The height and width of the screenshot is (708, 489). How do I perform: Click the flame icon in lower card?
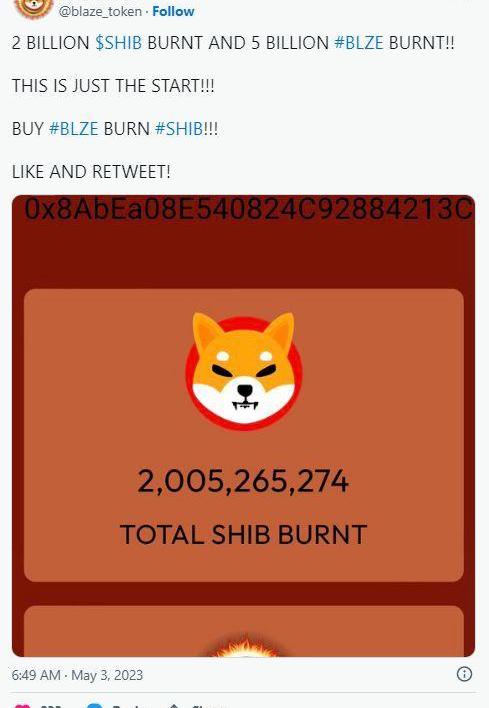pos(245,645)
